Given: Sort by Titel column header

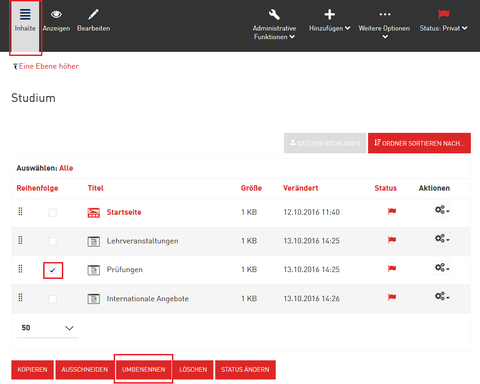Looking at the screenshot, I should pyautogui.click(x=95, y=188).
